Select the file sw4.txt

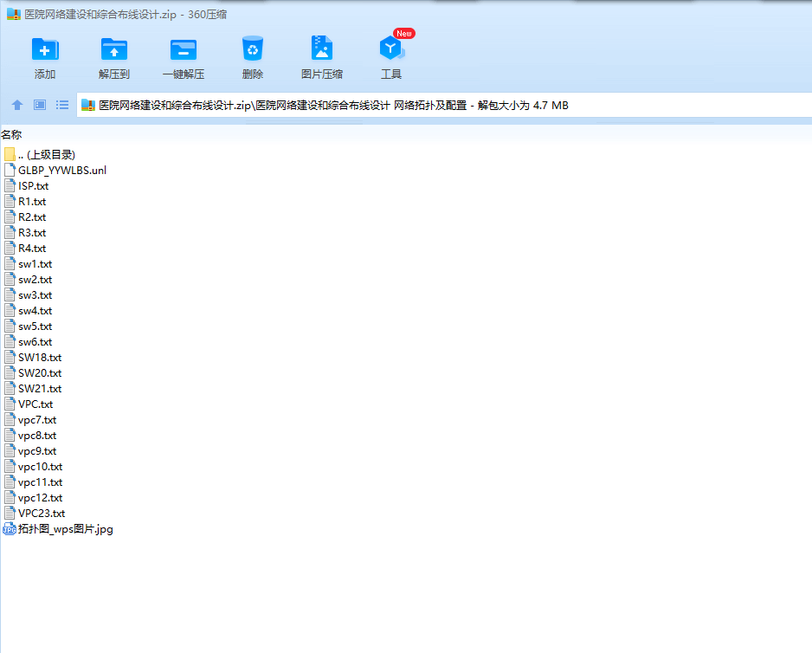point(28,310)
